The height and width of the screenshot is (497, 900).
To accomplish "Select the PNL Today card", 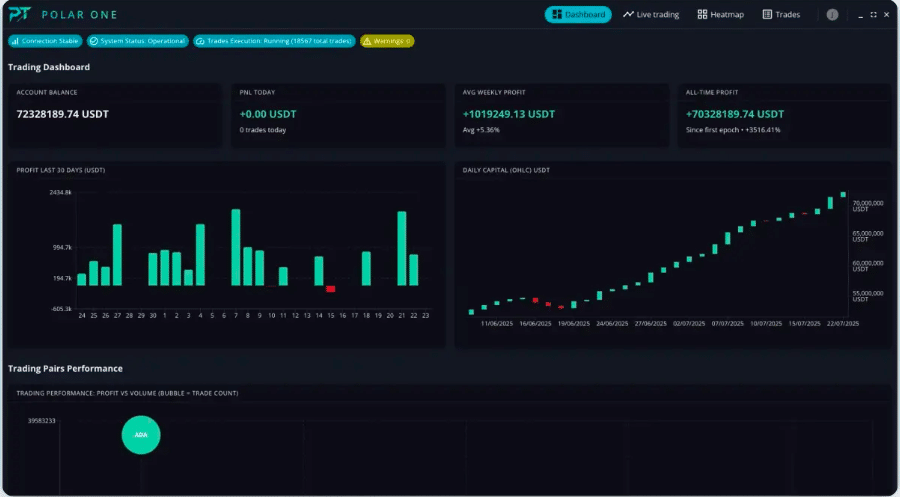I will pos(338,115).
